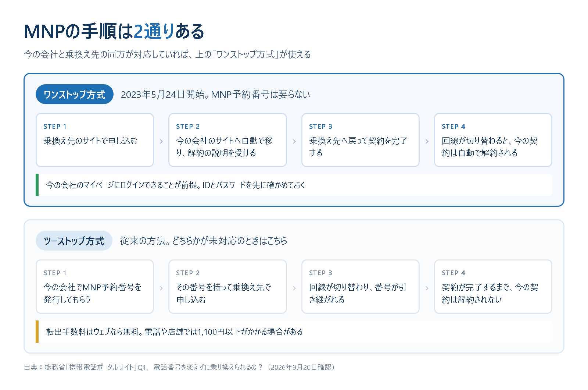
Task: Click the chevron after ワンストップ STEP 1 card
Action: pos(161,141)
